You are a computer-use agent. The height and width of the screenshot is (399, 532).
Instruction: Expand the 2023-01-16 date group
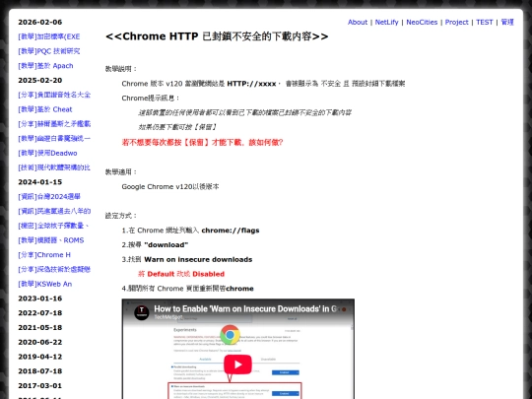pos(40,299)
